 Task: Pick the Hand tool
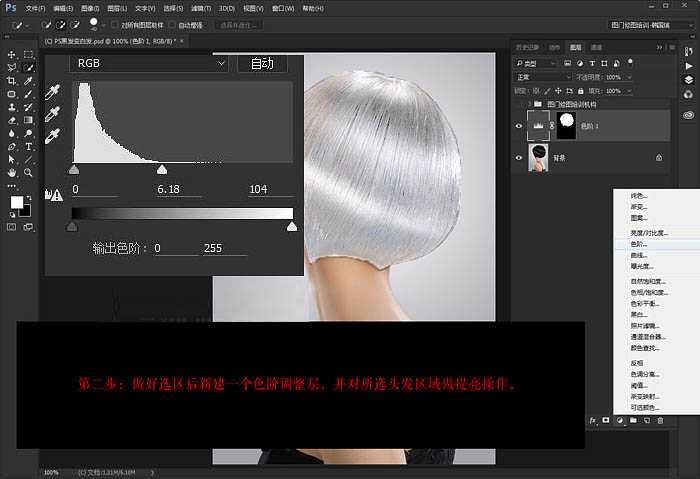tap(10, 172)
